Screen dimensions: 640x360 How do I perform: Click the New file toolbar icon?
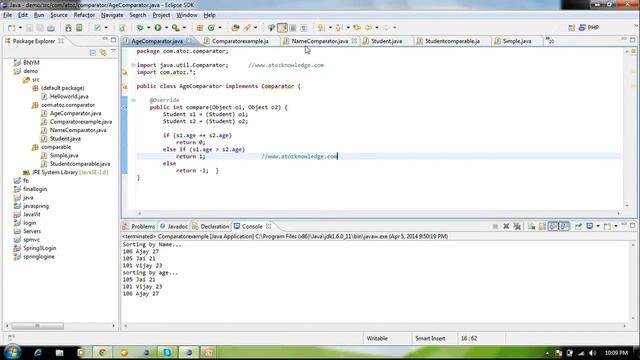click(11, 28)
